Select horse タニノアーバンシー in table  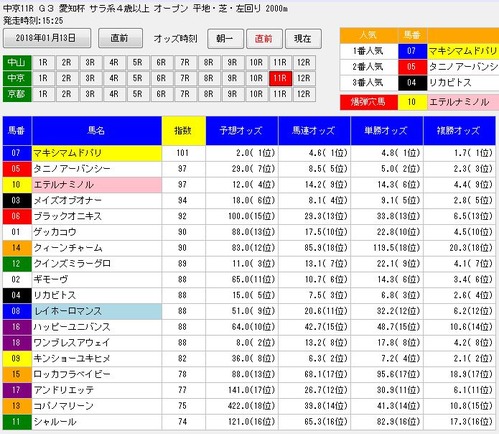[x=97, y=169]
